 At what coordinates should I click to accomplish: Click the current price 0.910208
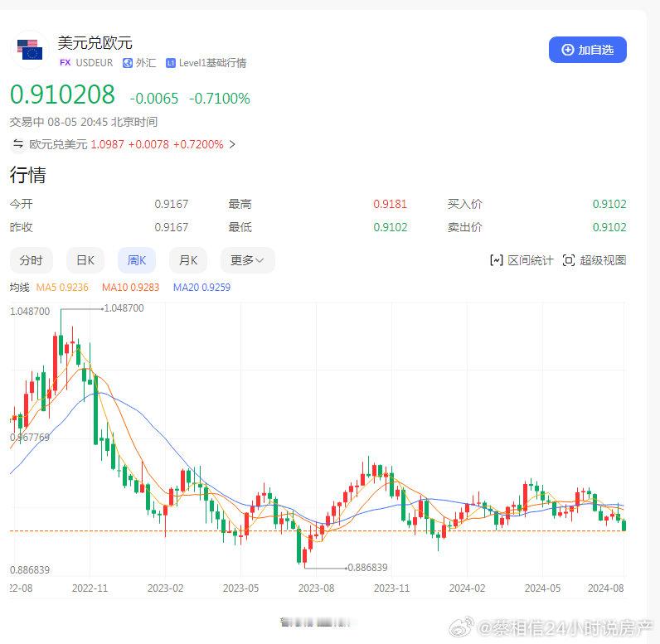[x=62, y=94]
